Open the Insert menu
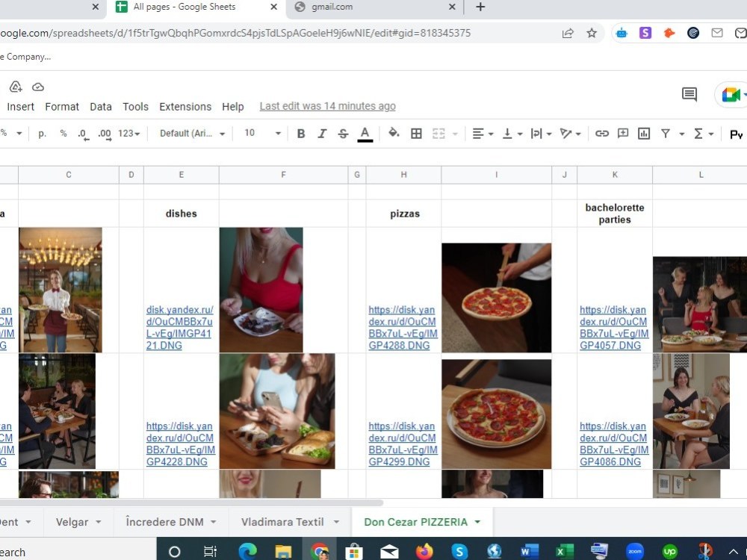747x560 pixels. [x=20, y=107]
